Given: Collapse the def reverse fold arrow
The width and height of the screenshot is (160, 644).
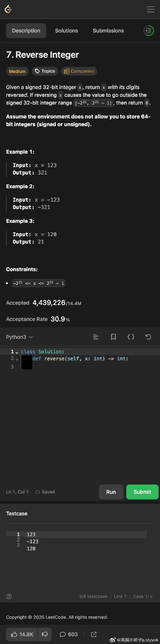Looking at the screenshot, I should pyautogui.click(x=17, y=359).
